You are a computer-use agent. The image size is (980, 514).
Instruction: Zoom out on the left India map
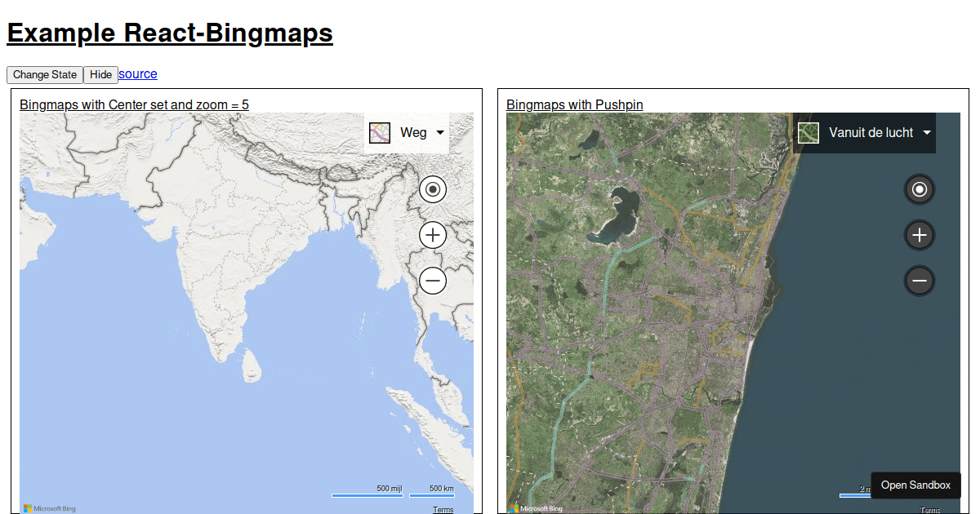pos(433,281)
